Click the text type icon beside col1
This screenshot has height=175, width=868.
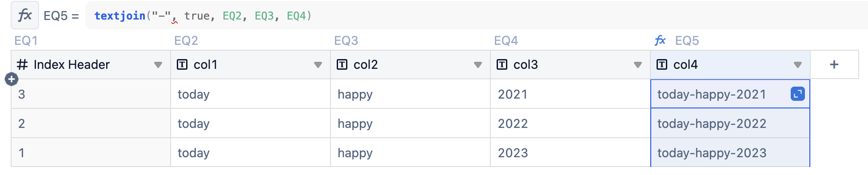tap(182, 65)
